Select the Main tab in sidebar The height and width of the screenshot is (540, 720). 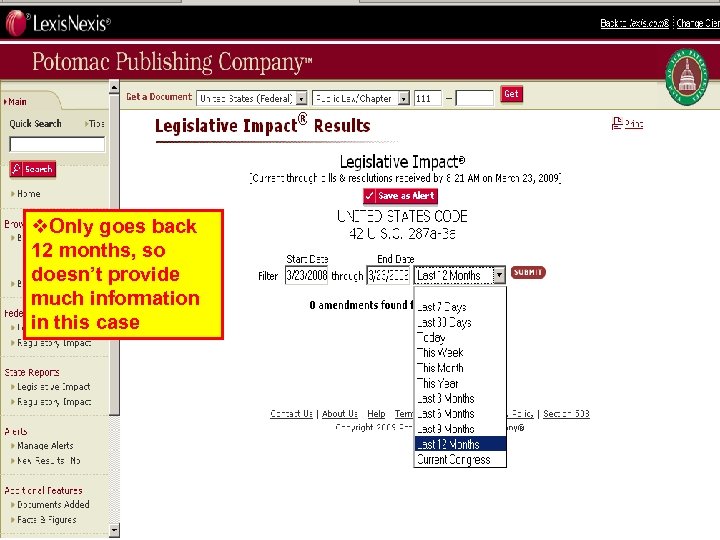(17, 102)
